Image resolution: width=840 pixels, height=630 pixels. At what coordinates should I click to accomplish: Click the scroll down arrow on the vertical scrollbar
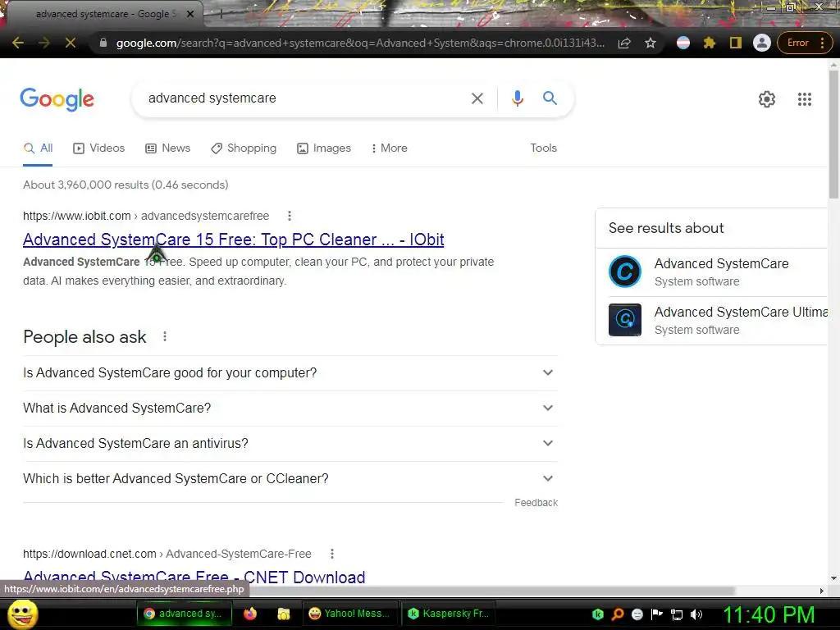click(833, 578)
